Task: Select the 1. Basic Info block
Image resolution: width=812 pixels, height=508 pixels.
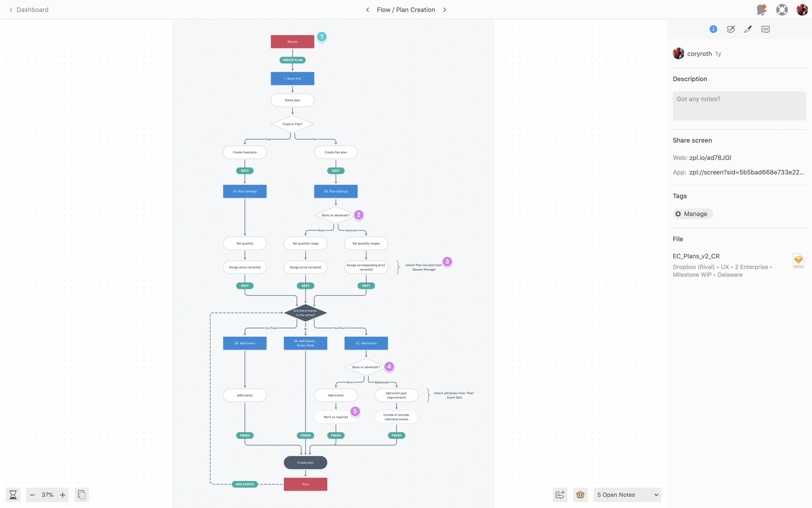Action: coord(292,78)
